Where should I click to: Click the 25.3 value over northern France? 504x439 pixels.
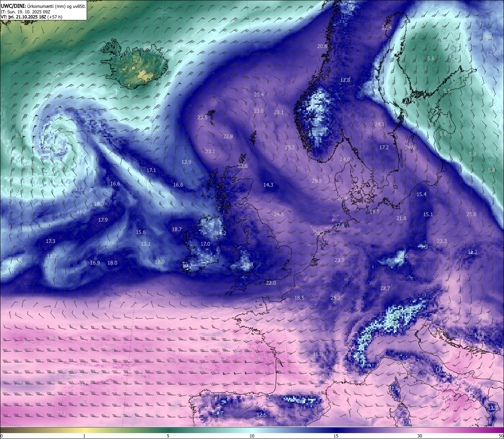tap(335, 298)
